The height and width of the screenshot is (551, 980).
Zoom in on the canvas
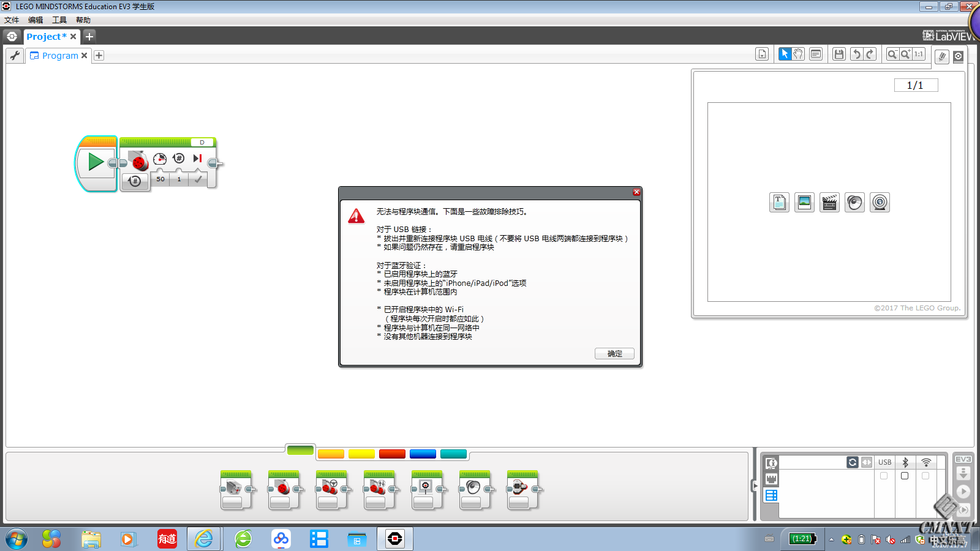(905, 54)
